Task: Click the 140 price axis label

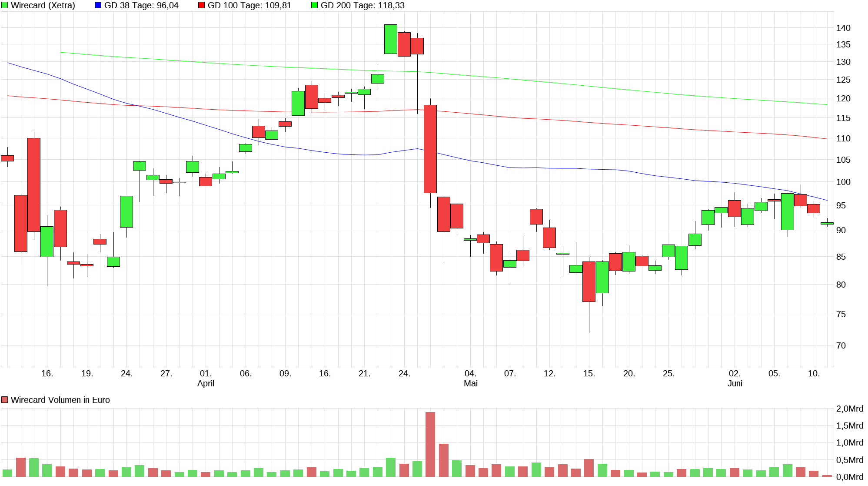Action: point(843,28)
